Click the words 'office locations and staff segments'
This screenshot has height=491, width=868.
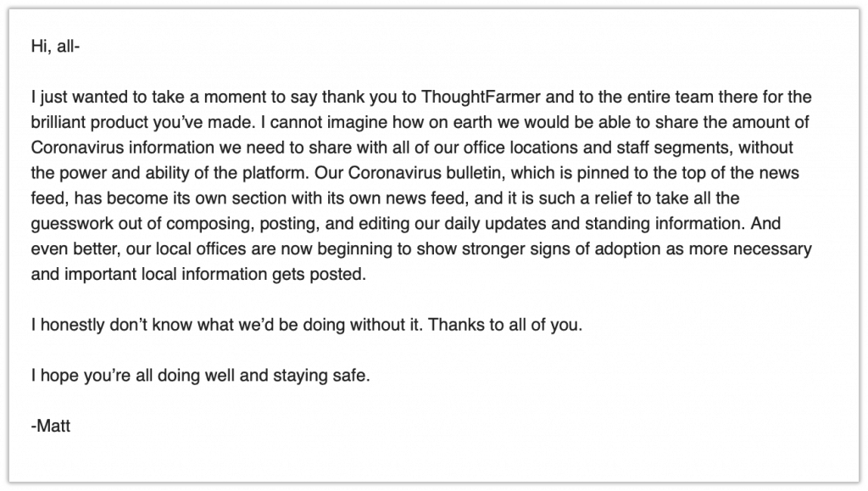597,148
